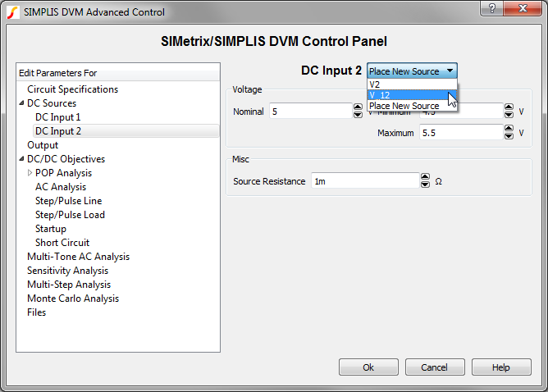Image resolution: width=548 pixels, height=392 pixels.
Task: Open the DC Input 2 source dropdown
Action: tap(412, 71)
